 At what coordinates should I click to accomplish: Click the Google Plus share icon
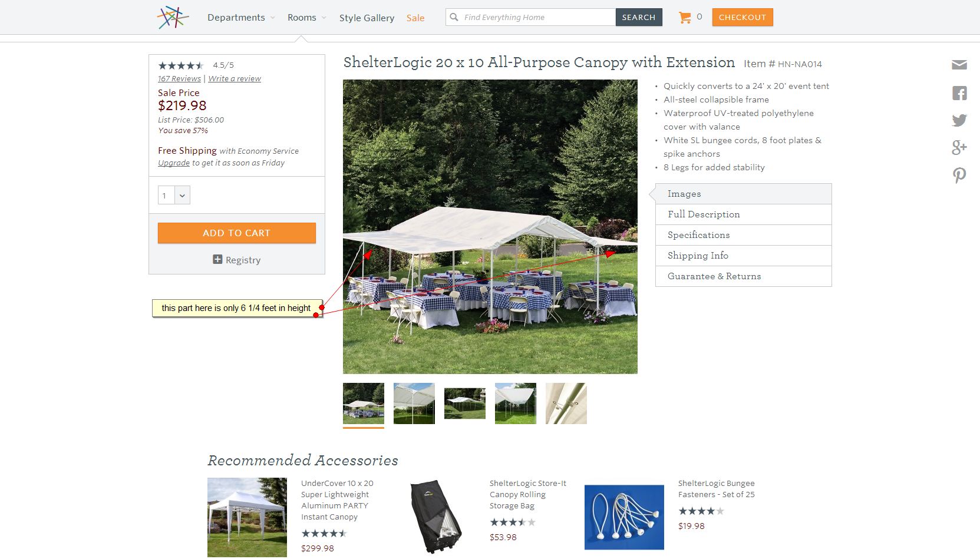(x=959, y=147)
